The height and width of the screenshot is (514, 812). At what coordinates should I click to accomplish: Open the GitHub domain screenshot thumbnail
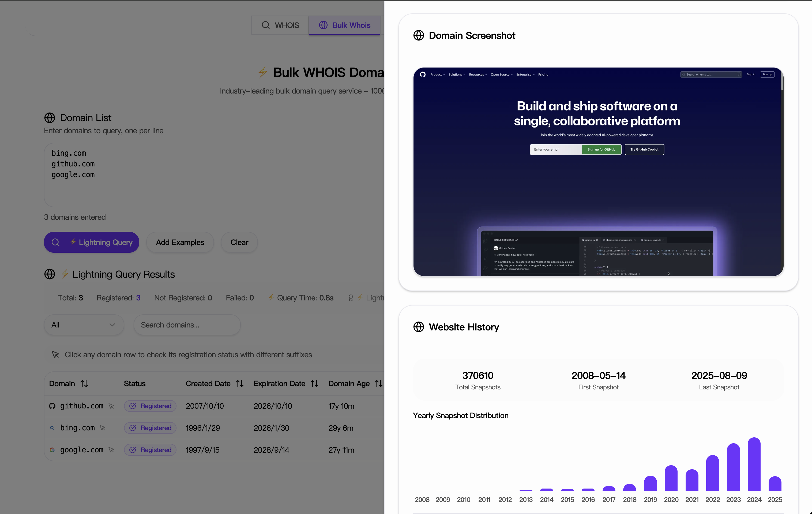pyautogui.click(x=598, y=172)
